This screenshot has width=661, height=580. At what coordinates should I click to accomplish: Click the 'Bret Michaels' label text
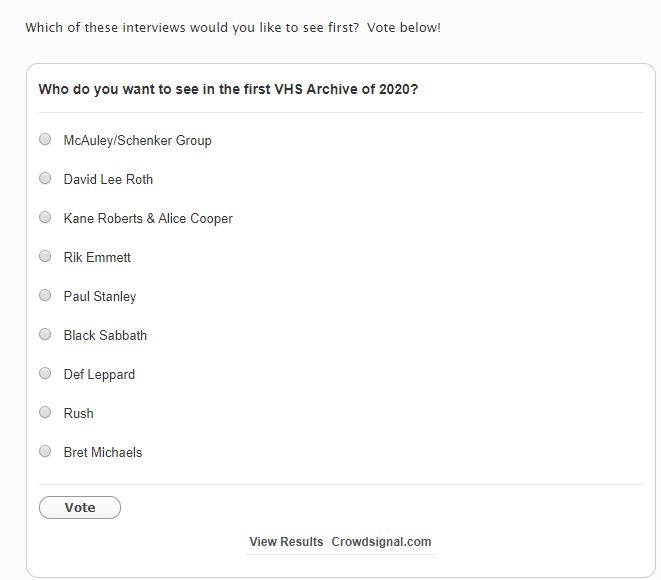click(x=103, y=453)
